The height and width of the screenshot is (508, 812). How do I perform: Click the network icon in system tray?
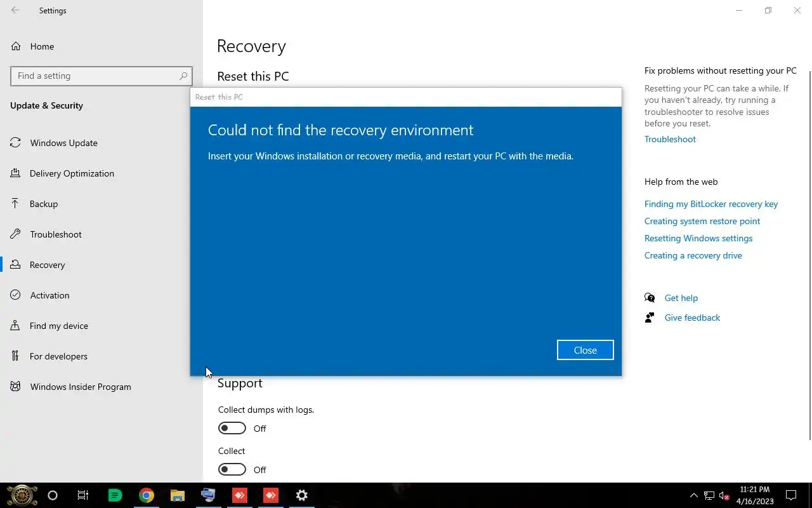[x=709, y=495]
